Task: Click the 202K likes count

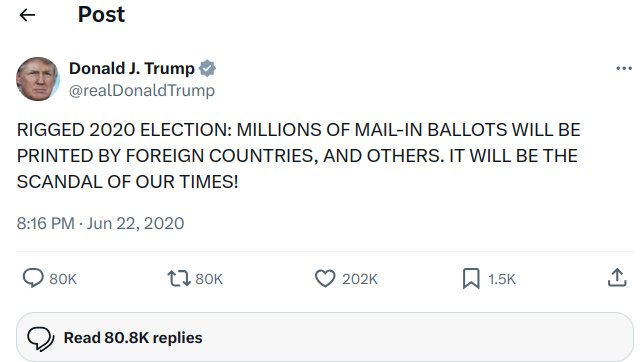Action: point(360,279)
